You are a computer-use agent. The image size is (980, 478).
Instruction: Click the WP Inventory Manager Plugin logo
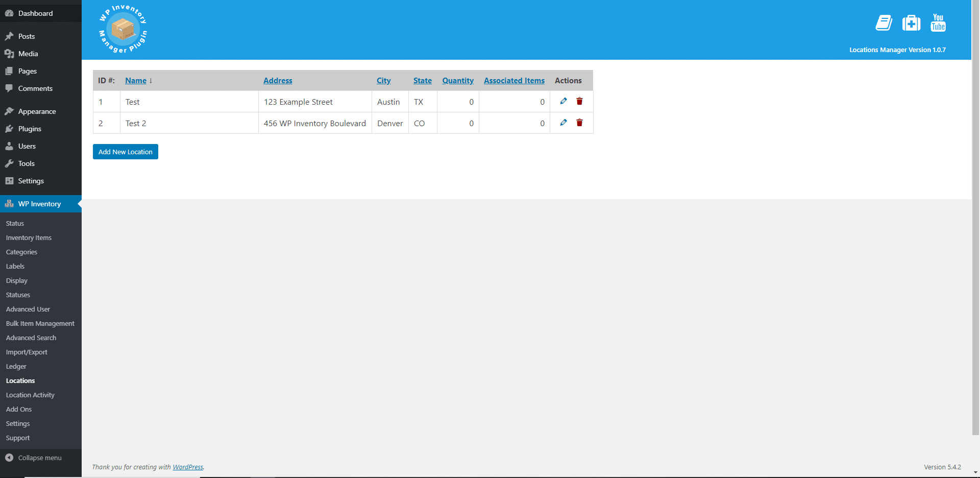tap(123, 29)
